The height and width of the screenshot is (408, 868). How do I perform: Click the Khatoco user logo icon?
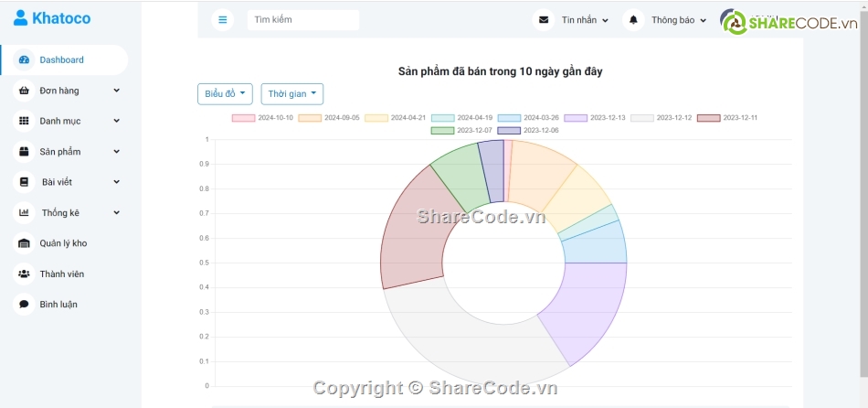click(x=20, y=18)
